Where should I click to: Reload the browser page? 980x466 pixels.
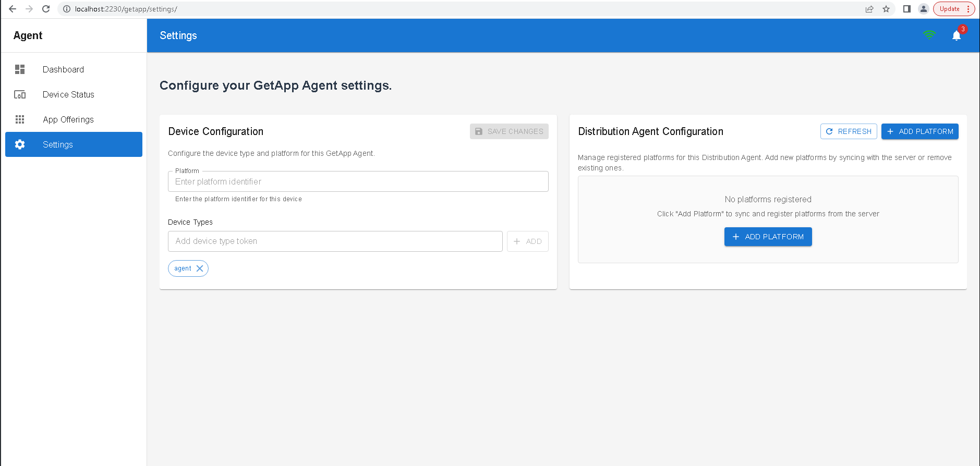pos(46,9)
